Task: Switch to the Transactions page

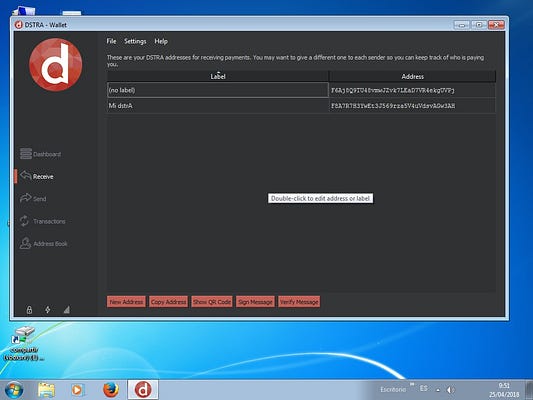Action: [x=49, y=221]
